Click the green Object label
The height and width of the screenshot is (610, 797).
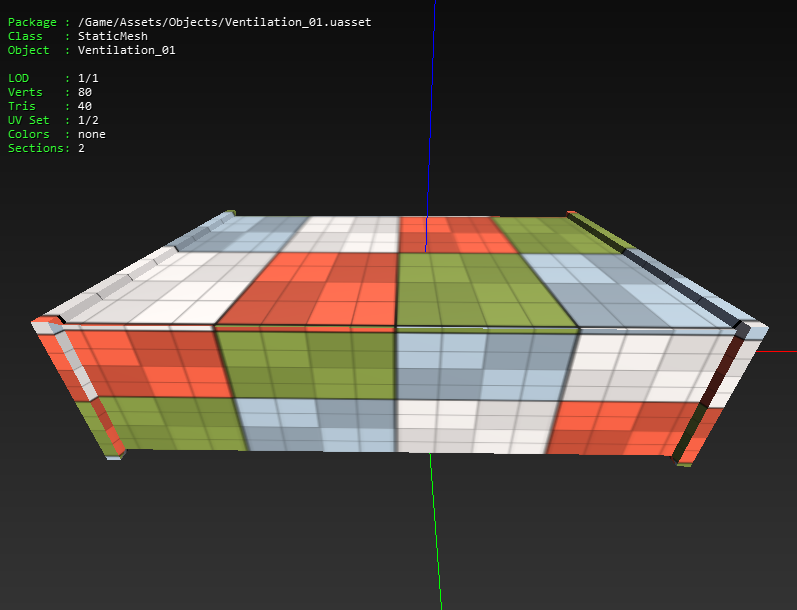pos(28,50)
